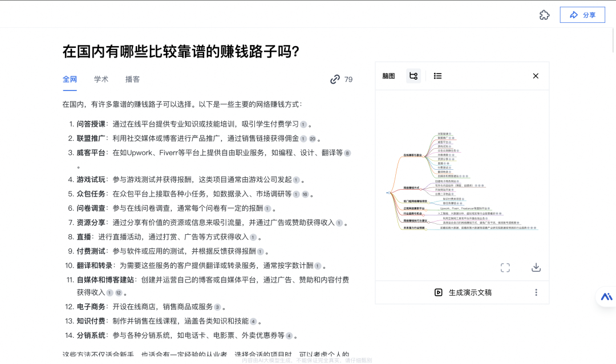The height and width of the screenshot is (364, 616).
Task: Click the bold text 问卷调查
Action: 91,208
